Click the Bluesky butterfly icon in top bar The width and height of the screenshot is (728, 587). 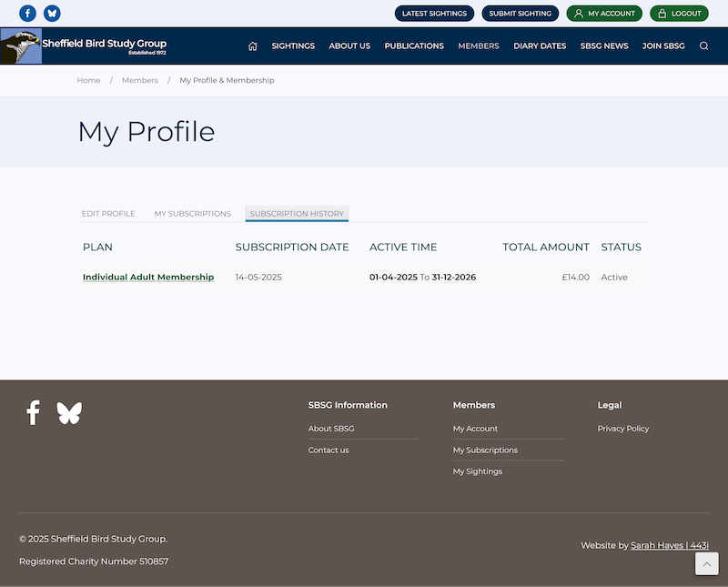coord(52,14)
